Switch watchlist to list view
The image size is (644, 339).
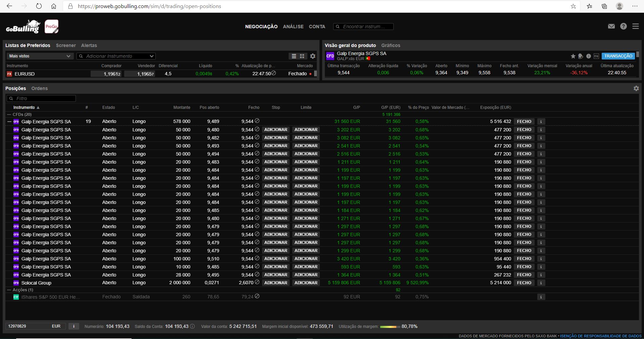click(294, 56)
